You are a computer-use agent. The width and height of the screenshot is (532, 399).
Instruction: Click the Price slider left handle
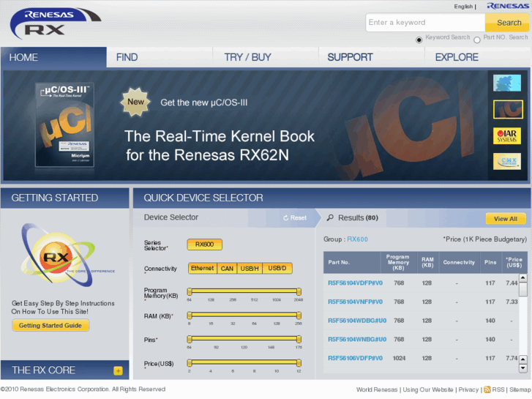coord(190,362)
